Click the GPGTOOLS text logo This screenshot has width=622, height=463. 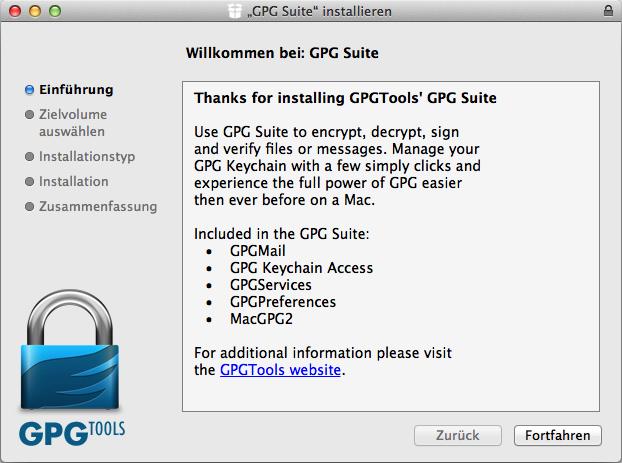point(72,433)
